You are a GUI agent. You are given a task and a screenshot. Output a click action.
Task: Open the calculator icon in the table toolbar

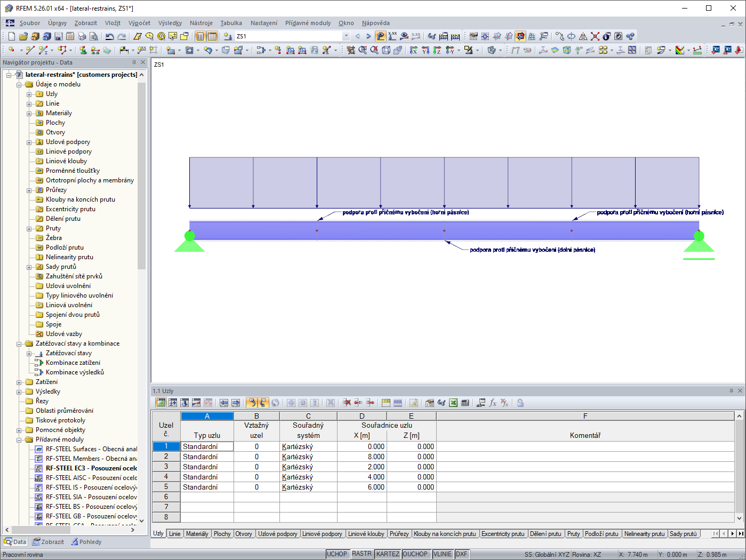(465, 403)
